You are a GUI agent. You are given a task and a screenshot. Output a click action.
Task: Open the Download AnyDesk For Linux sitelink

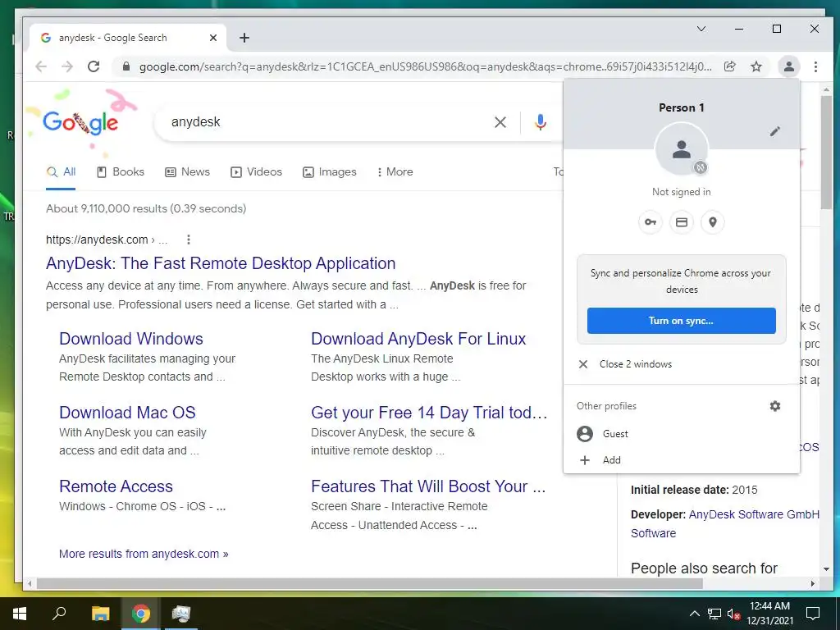418,339
